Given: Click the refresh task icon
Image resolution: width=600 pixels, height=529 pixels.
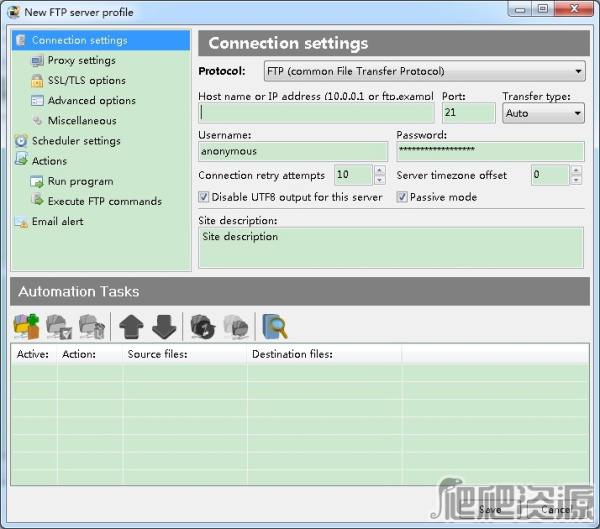Looking at the screenshot, I should click(203, 326).
